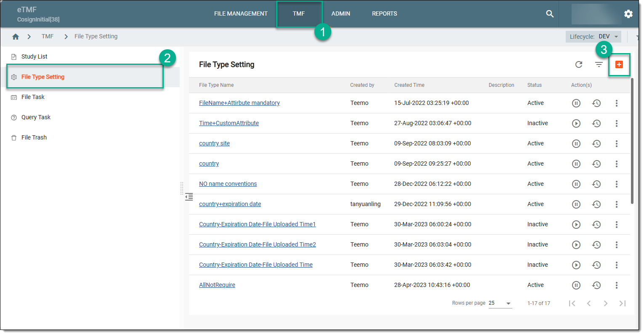View history for Time+CustomAttribute row
Viewport: 644px width, 335px height.
click(596, 123)
